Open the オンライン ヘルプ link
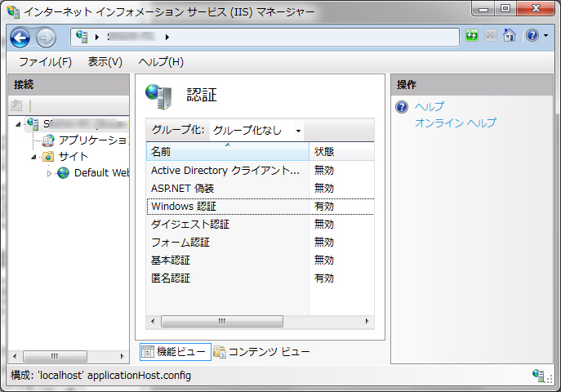Viewport: 561px width, 392px height. 456,122
